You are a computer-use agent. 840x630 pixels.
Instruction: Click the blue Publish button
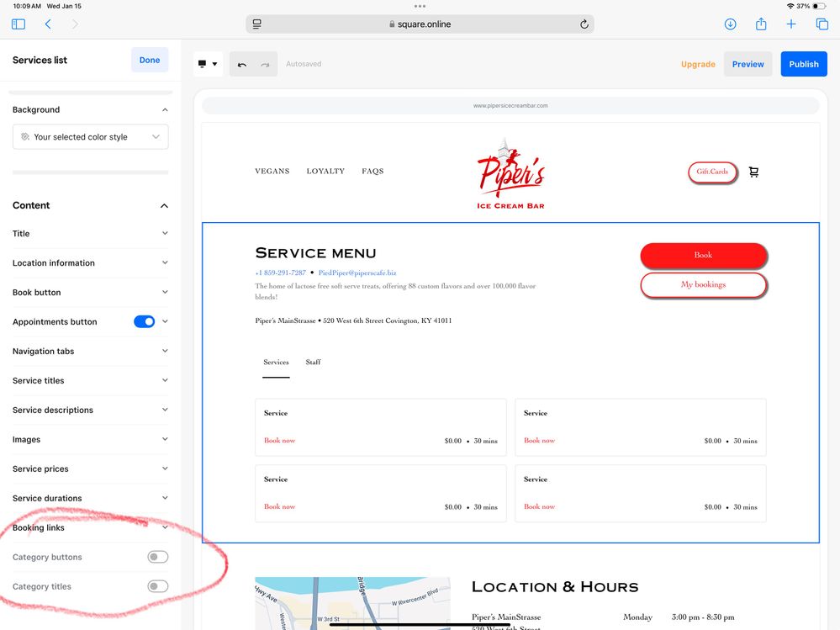(x=803, y=64)
